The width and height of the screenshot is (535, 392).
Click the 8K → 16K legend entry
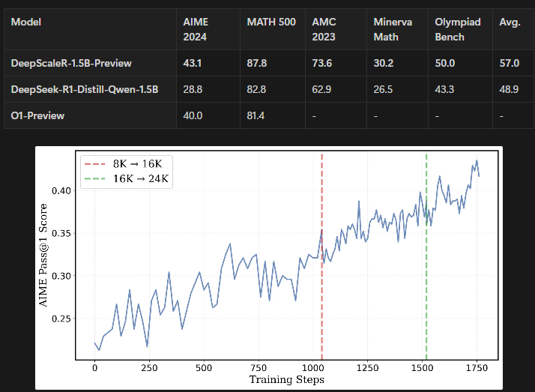click(x=124, y=163)
